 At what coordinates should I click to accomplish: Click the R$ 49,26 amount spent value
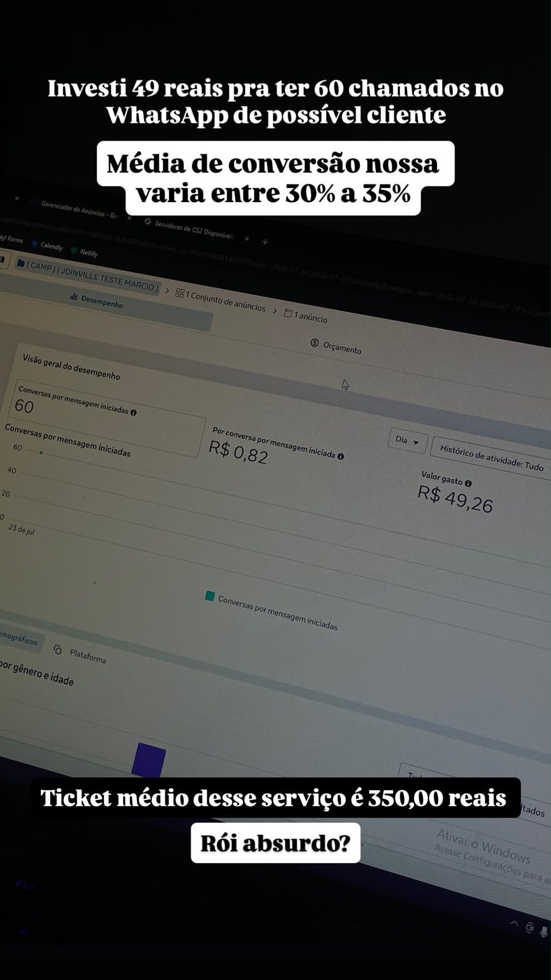point(455,499)
